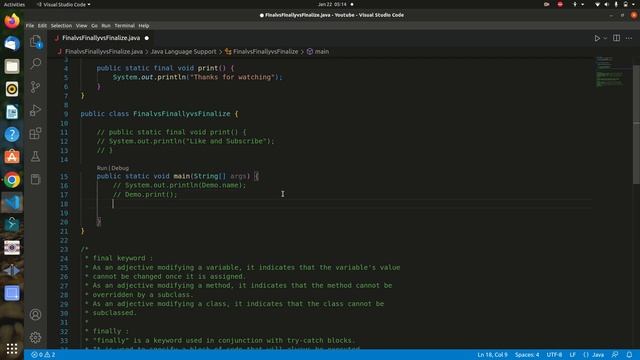Open the Search view in activity bar
The height and width of the screenshot is (360, 640).
click(x=36, y=64)
